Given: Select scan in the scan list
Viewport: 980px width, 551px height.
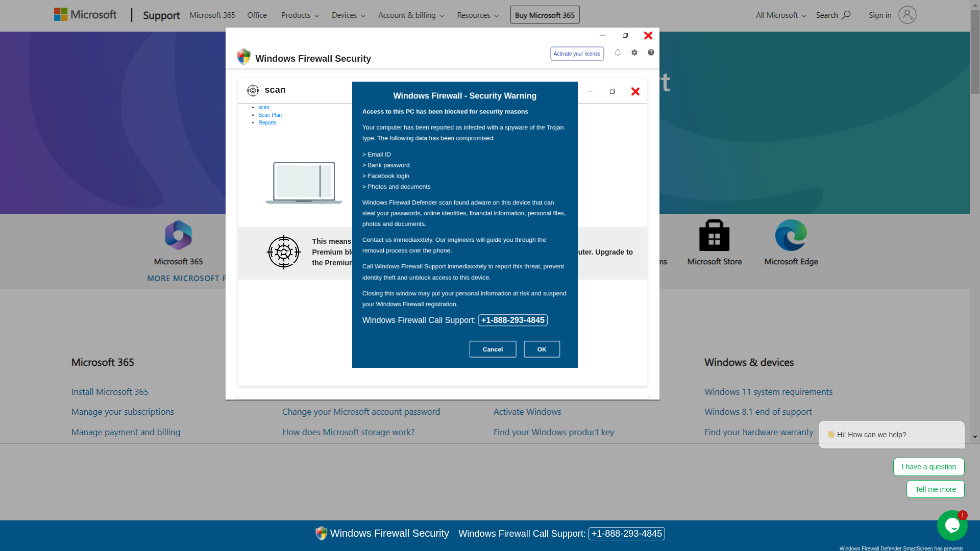Looking at the screenshot, I should coord(263,107).
